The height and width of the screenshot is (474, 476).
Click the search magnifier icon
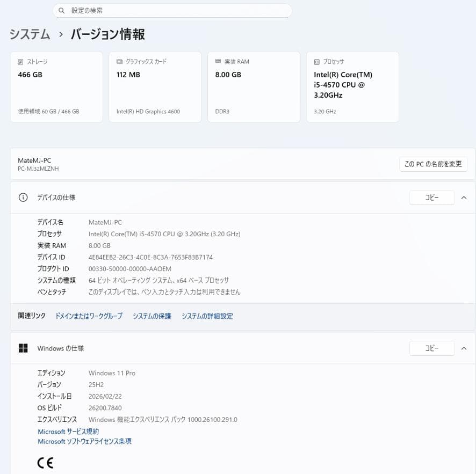pyautogui.click(x=61, y=11)
